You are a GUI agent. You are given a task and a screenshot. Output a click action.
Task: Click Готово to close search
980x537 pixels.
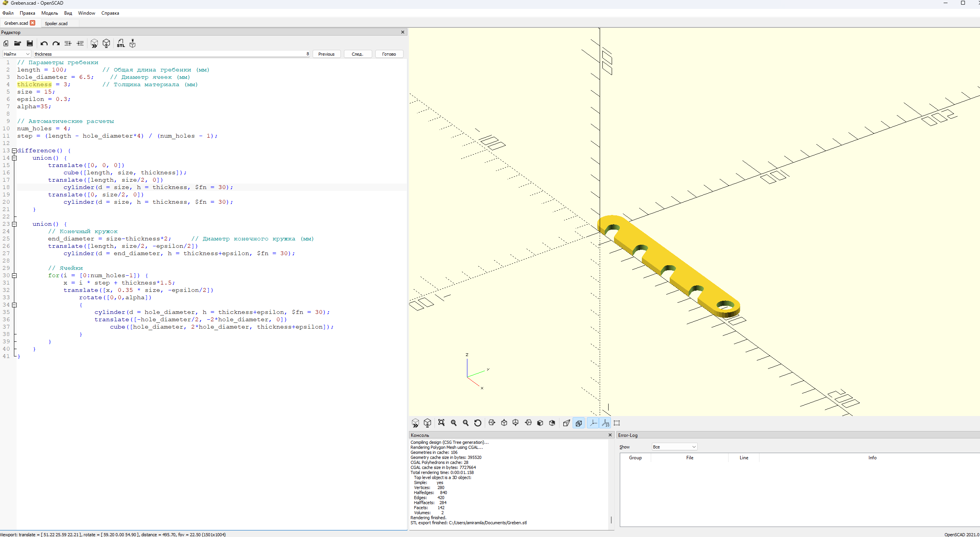click(x=389, y=54)
